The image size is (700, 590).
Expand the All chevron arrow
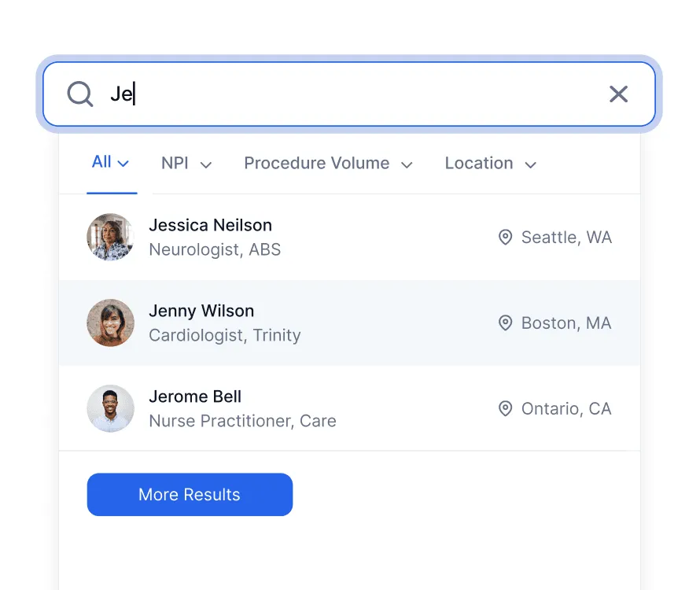[123, 164]
